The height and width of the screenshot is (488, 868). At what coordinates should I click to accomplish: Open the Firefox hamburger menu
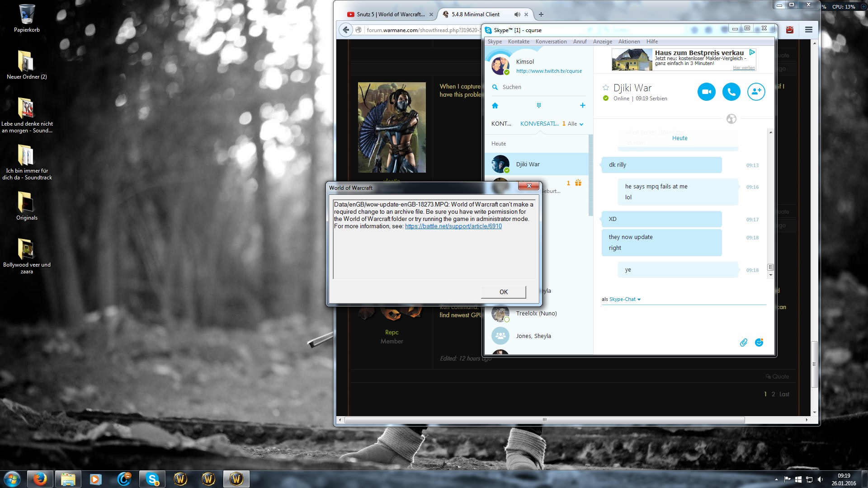pyautogui.click(x=809, y=30)
